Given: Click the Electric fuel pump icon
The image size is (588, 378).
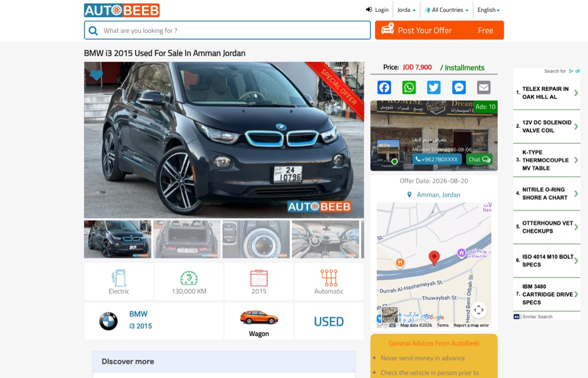Looking at the screenshot, I should pyautogui.click(x=119, y=278).
